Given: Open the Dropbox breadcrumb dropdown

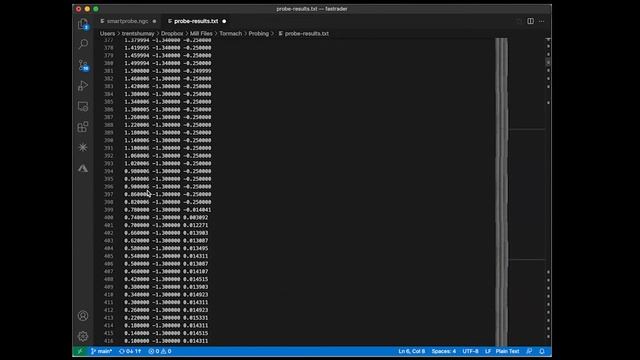Looking at the screenshot, I should [172, 33].
